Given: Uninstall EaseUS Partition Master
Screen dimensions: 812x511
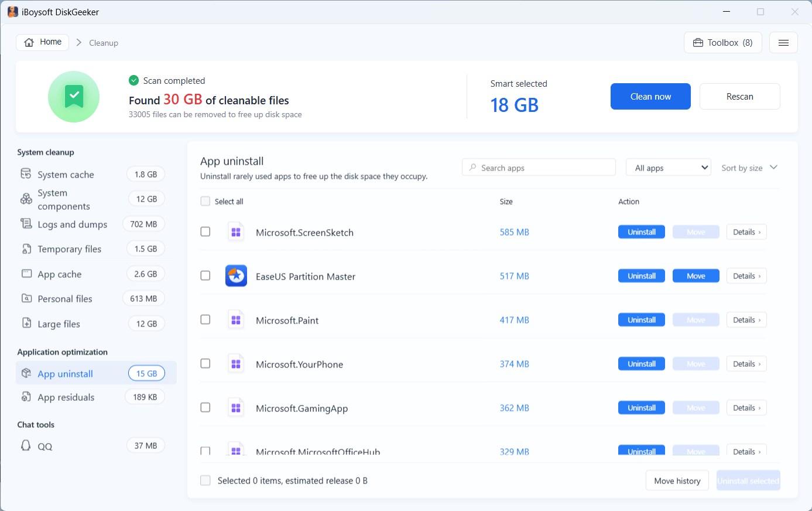Looking at the screenshot, I should coord(642,276).
